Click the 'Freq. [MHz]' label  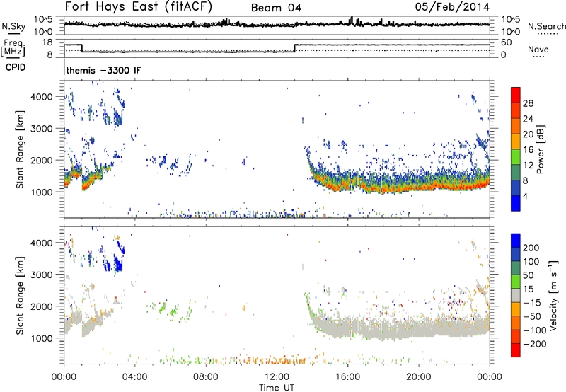tap(13, 47)
